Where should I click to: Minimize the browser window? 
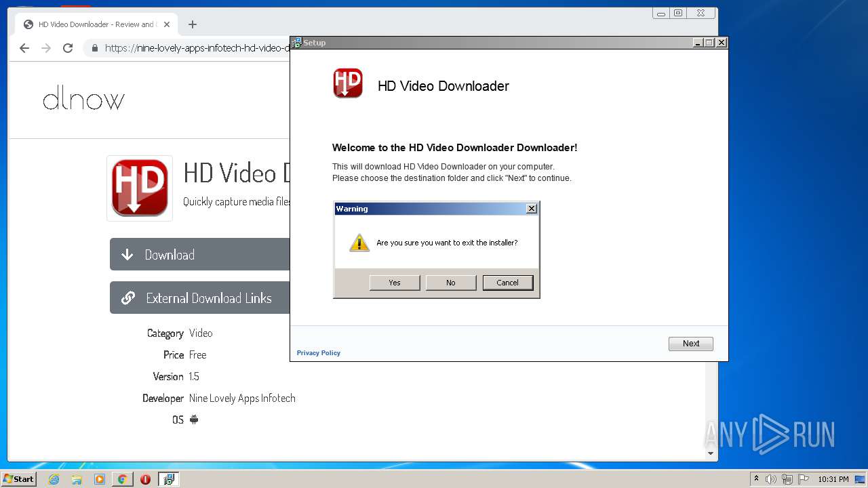(x=661, y=13)
